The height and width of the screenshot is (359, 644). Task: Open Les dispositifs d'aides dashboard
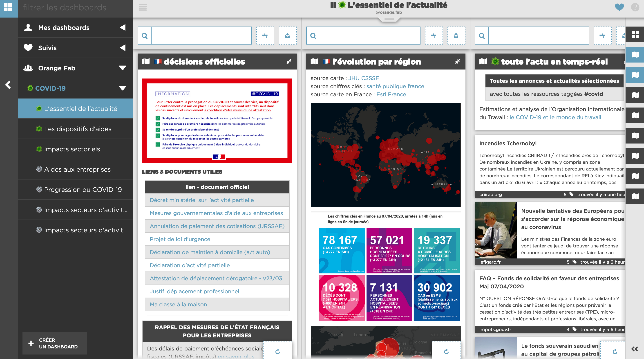(78, 129)
